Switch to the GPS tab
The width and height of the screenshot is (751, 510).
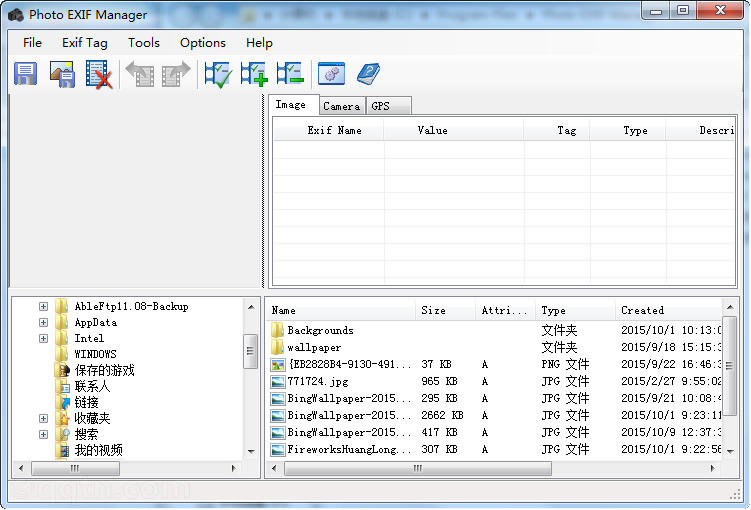point(388,106)
